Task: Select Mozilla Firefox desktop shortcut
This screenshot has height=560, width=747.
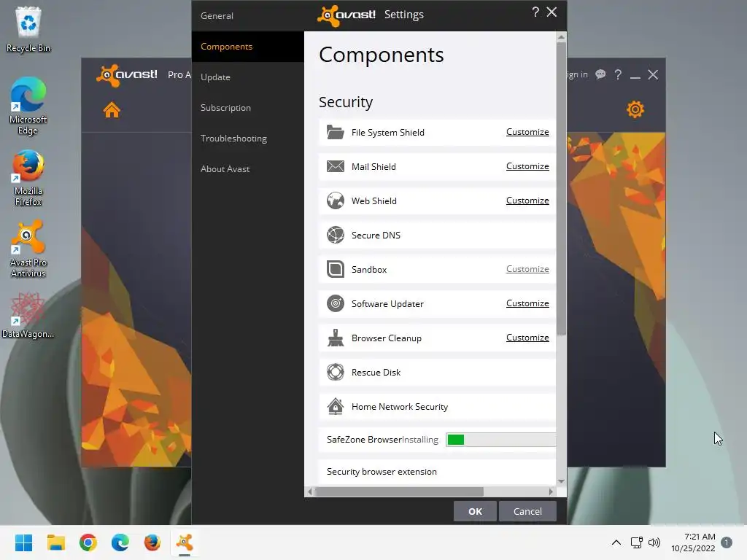Action: [x=28, y=178]
